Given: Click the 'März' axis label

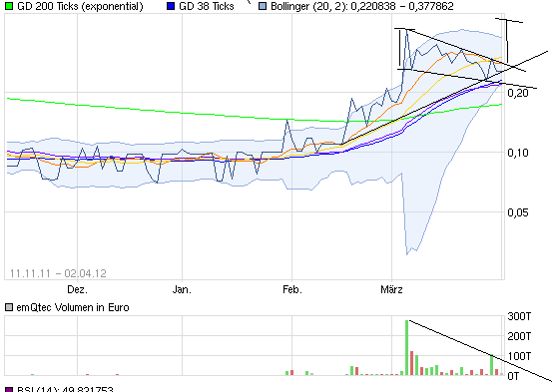Looking at the screenshot, I should [x=392, y=289].
